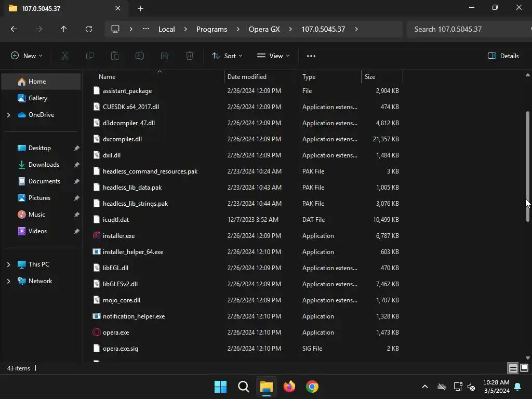532x399 pixels.
Task: Expand the This PC tree node
Action: (x=8, y=264)
